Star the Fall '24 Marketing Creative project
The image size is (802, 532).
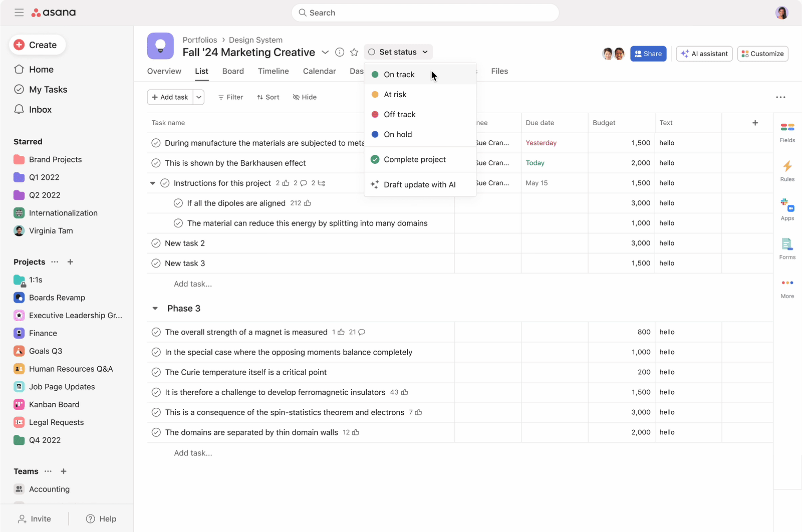354,52
